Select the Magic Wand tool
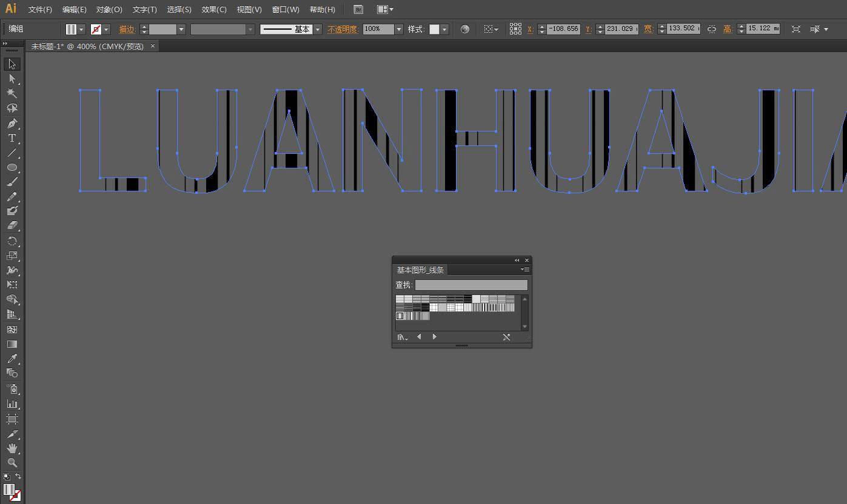 click(12, 93)
